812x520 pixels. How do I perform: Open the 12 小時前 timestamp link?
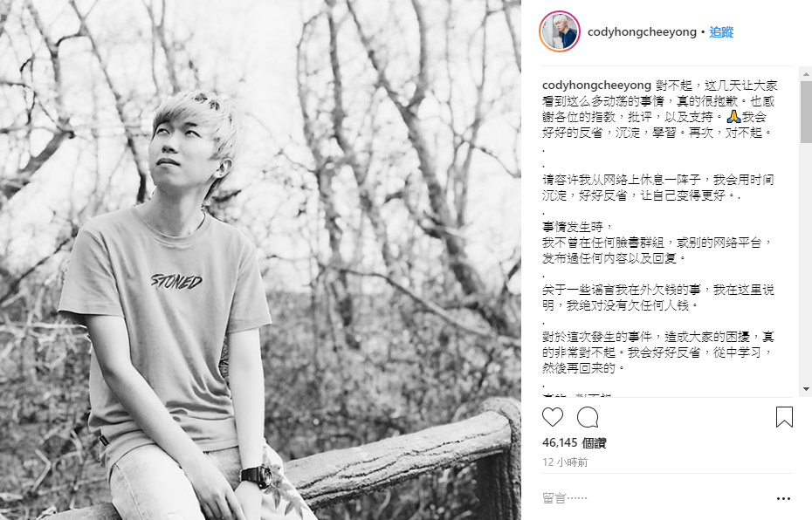[565, 462]
